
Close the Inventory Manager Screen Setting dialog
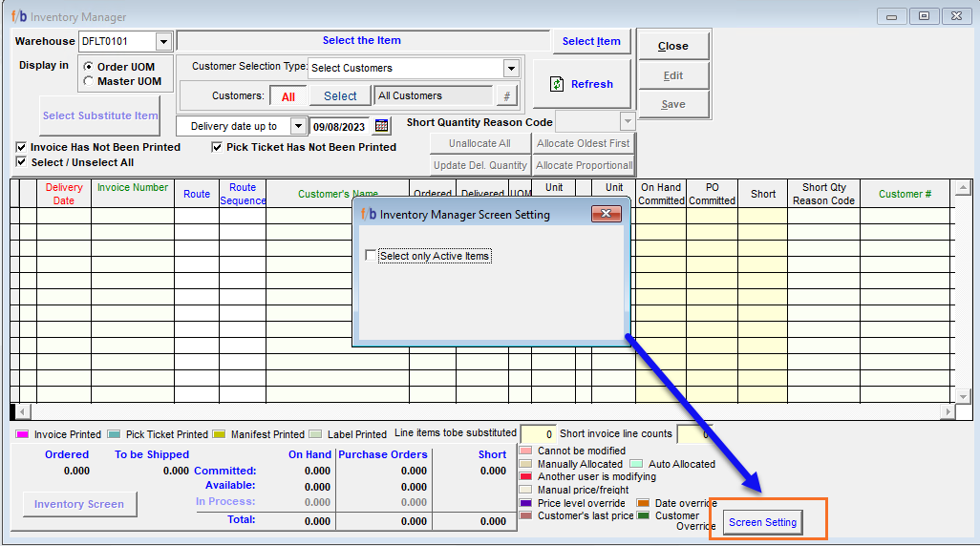(x=607, y=215)
